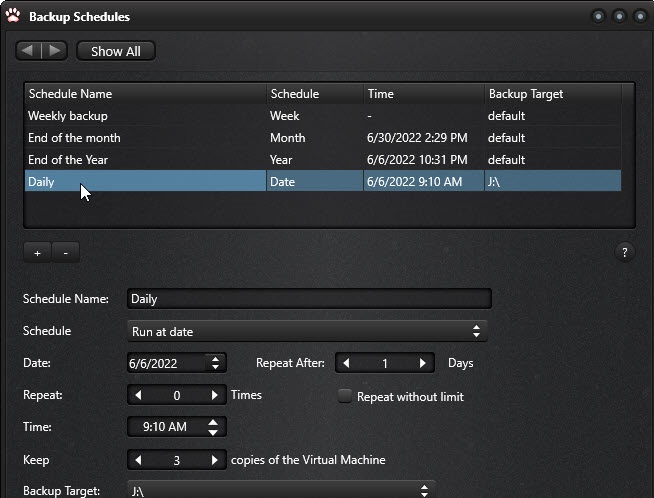This screenshot has width=654, height=498.
Task: Increase Repeat After days with right arrow
Action: (x=423, y=363)
